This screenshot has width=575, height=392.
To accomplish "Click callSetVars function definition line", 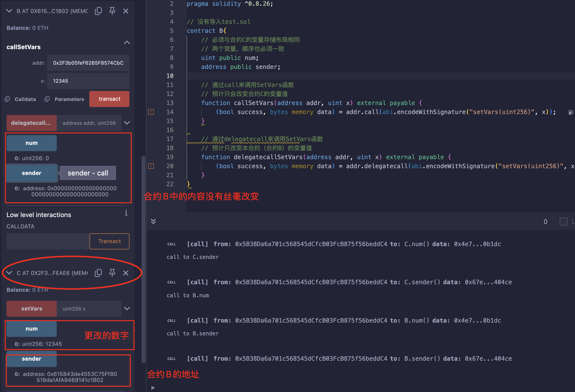I will point(312,103).
